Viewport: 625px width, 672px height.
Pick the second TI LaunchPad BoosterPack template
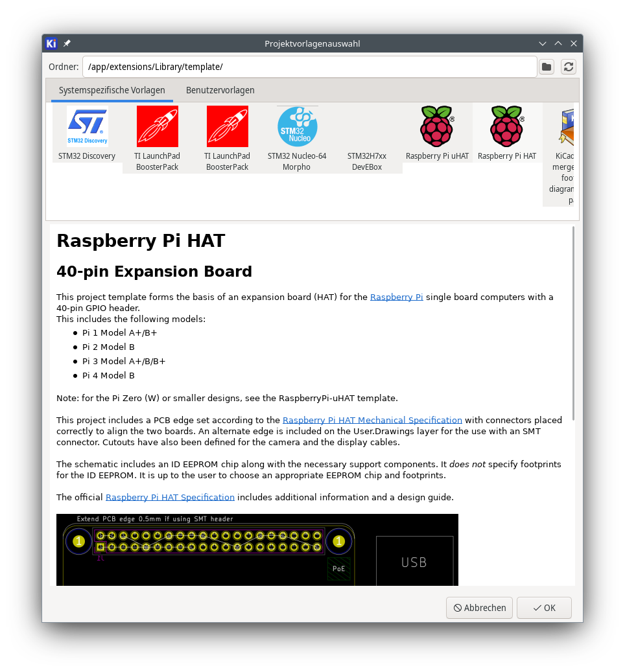(227, 127)
